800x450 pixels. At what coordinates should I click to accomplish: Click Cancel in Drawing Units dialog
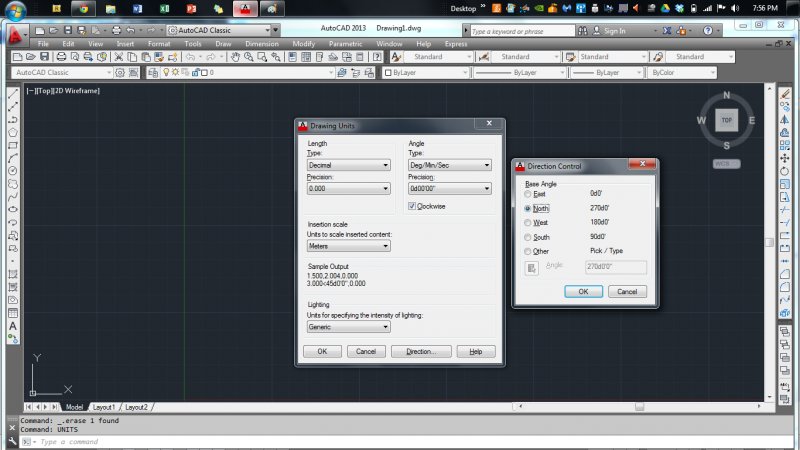coord(366,352)
